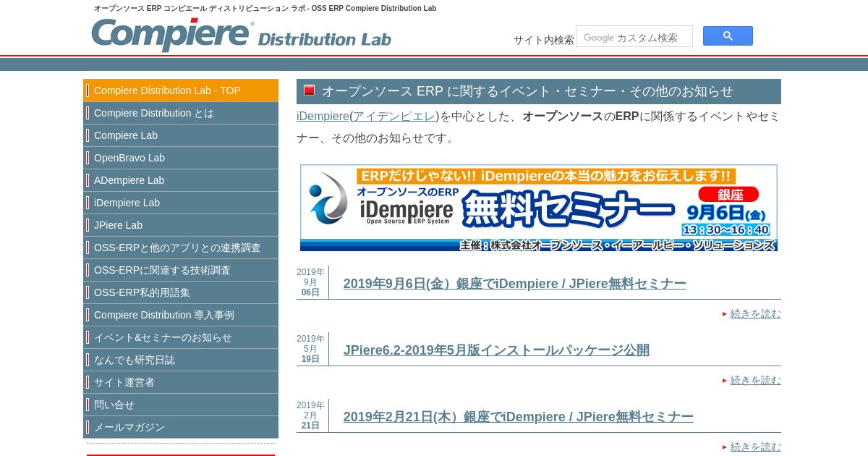Select iDempiere Lab in sidebar
This screenshot has height=456, width=868.
[x=181, y=203]
